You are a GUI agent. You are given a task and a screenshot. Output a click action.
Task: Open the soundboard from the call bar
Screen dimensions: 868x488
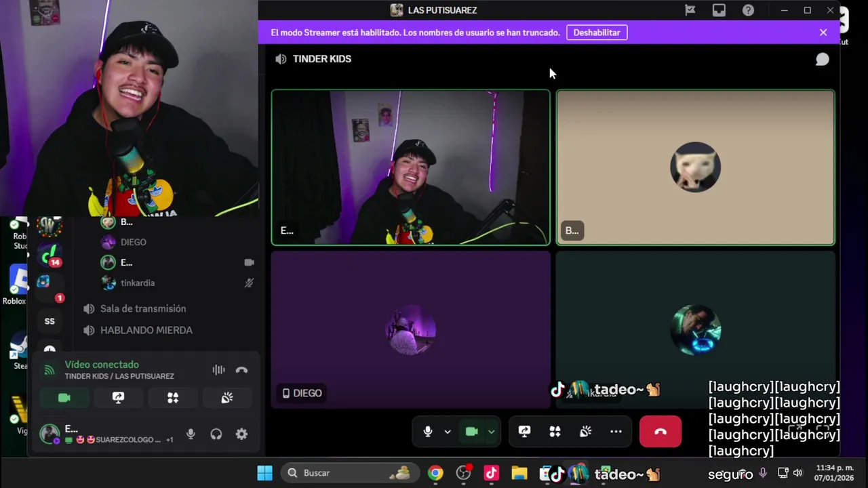(585, 432)
